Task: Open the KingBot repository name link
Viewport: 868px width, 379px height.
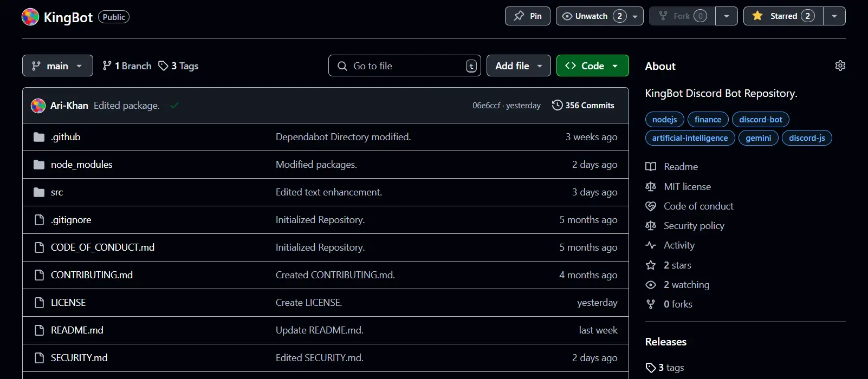Action: point(68,17)
